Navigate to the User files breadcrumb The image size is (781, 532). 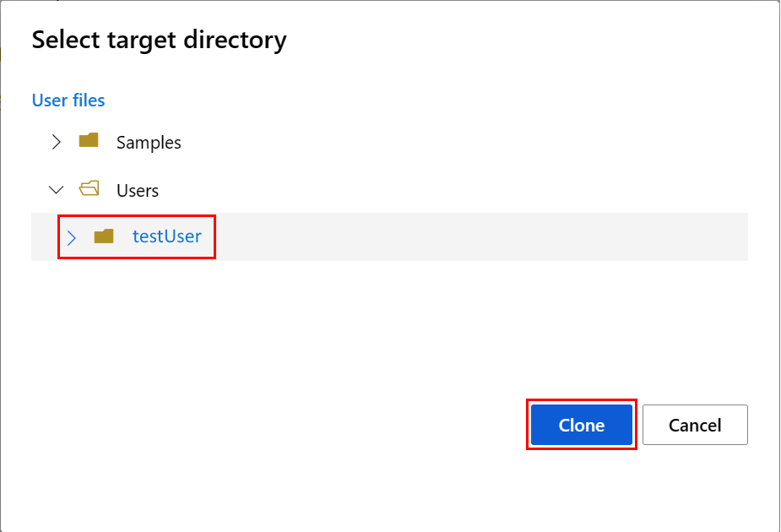coord(68,100)
